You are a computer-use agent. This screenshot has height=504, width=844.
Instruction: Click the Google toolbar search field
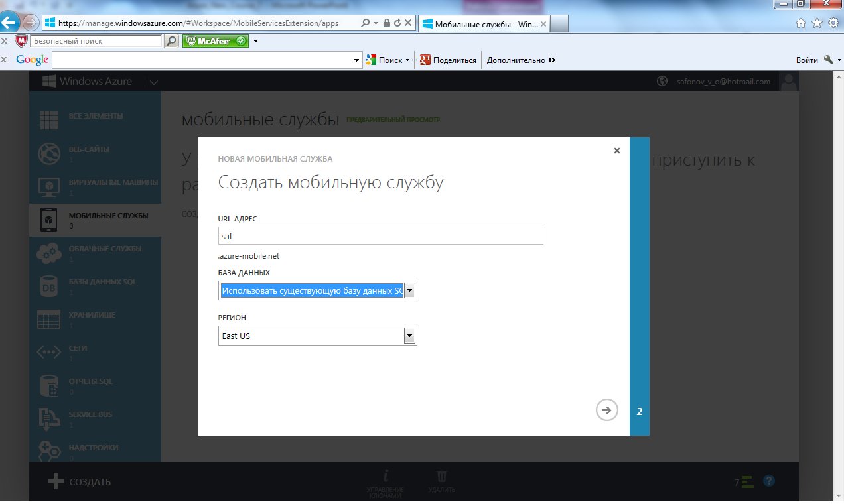tap(202, 60)
